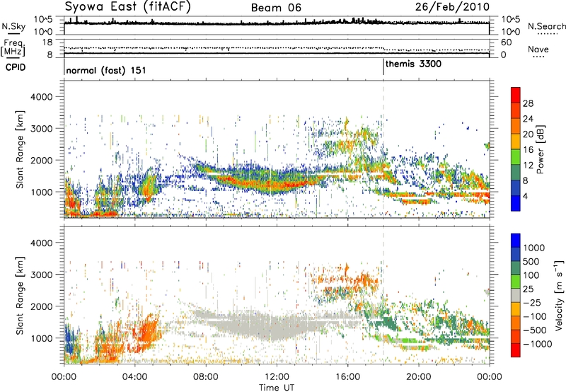This screenshot has height=392, width=566.
Task: Click the Power colorbar value 28
Action: click(x=528, y=103)
